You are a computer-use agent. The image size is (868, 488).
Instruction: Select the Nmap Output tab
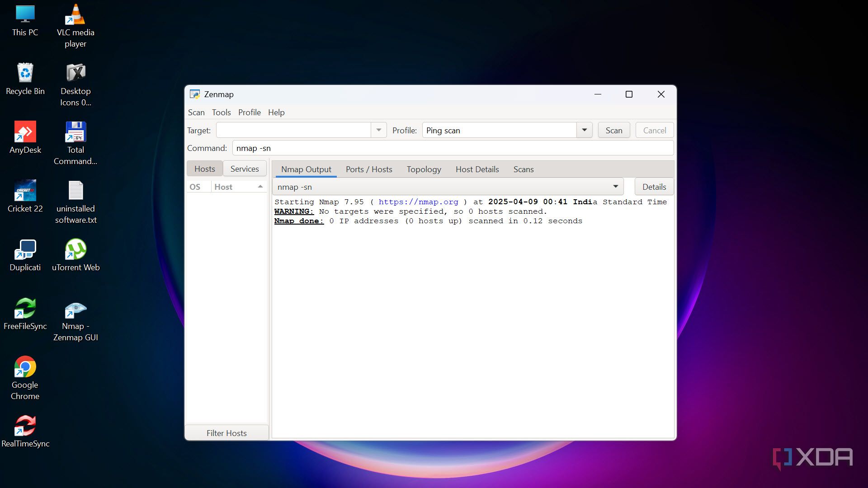306,169
